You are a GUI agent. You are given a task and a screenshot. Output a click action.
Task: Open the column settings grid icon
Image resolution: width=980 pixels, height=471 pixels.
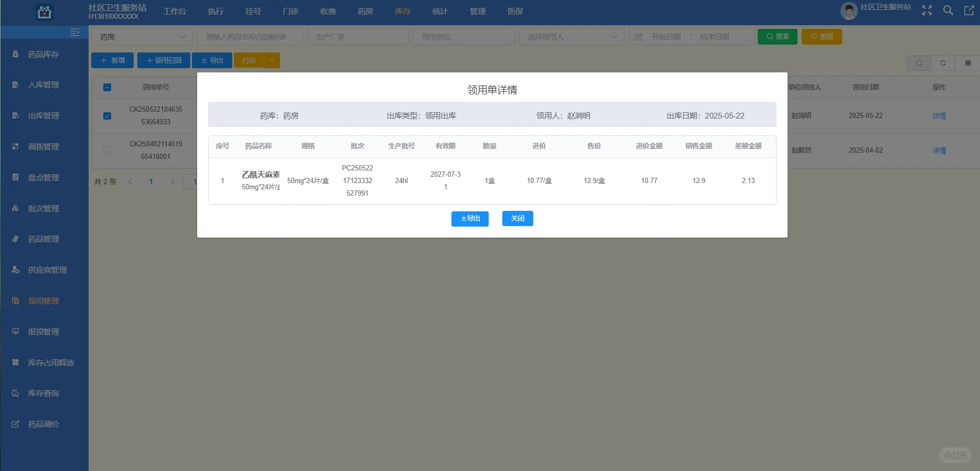pos(967,63)
